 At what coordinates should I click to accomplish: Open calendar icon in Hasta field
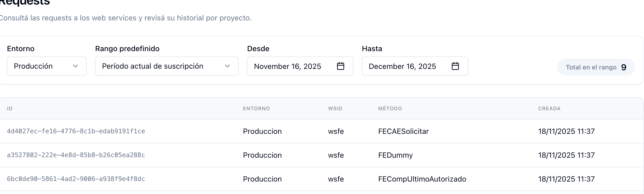coord(455,66)
